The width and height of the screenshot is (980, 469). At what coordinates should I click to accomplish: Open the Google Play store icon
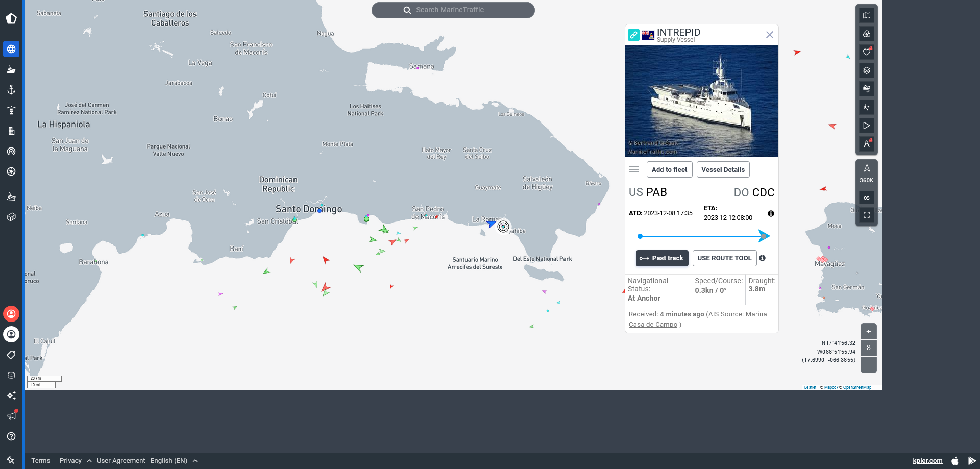point(972,461)
